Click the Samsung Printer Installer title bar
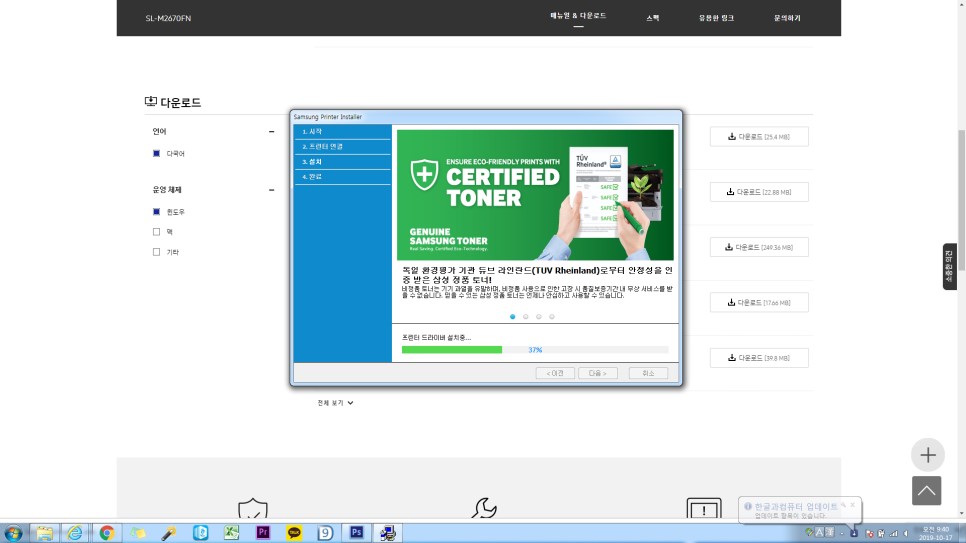This screenshot has width=966, height=543. 485,116
